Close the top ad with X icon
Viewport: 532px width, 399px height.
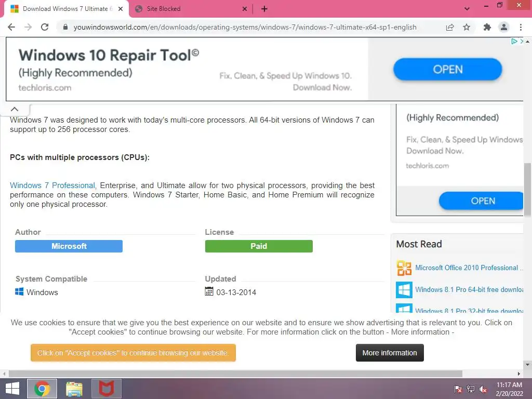click(522, 42)
